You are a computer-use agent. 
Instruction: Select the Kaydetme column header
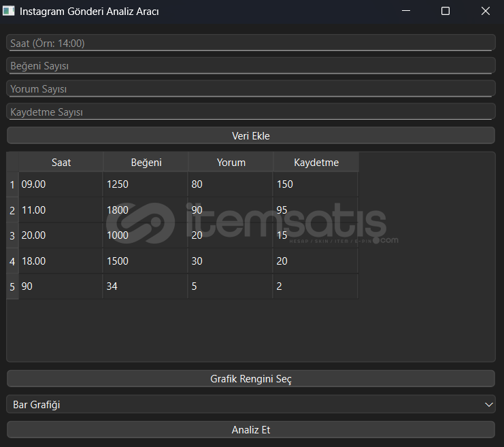(x=316, y=162)
